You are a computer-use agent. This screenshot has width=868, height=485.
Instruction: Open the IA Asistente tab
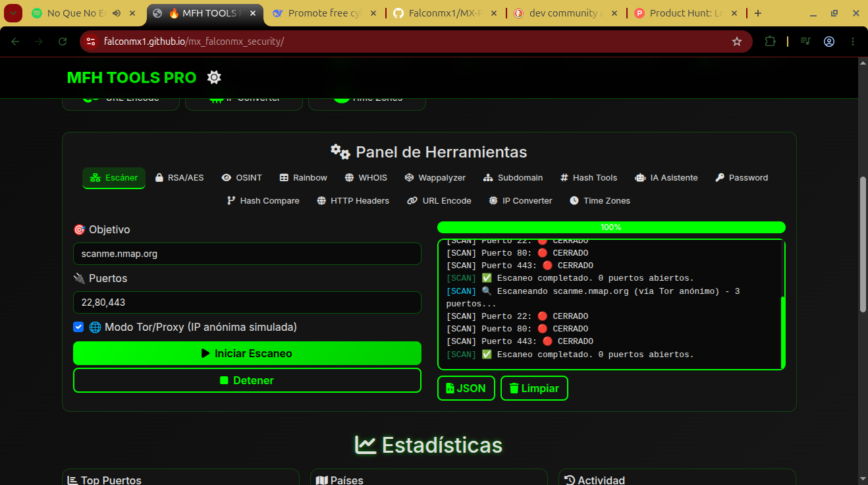pos(666,178)
